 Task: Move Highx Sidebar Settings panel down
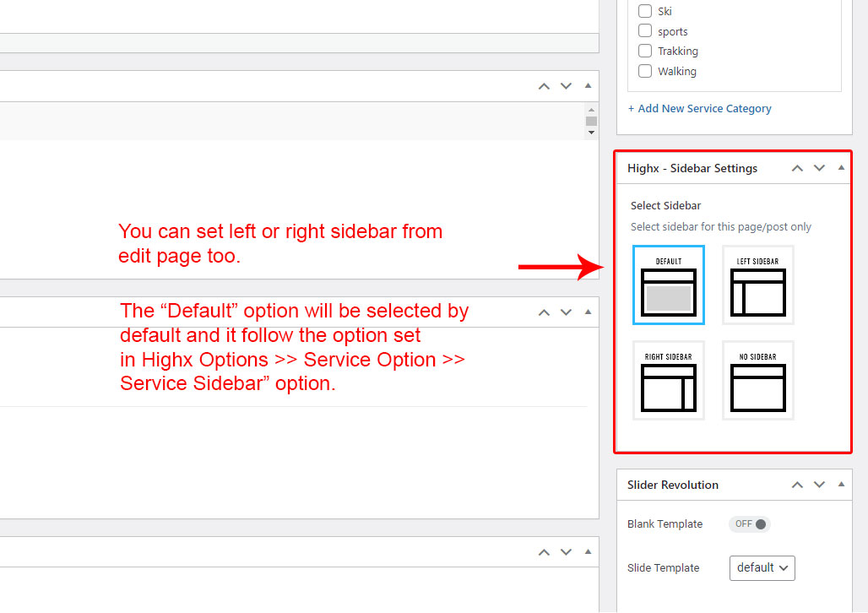click(819, 168)
